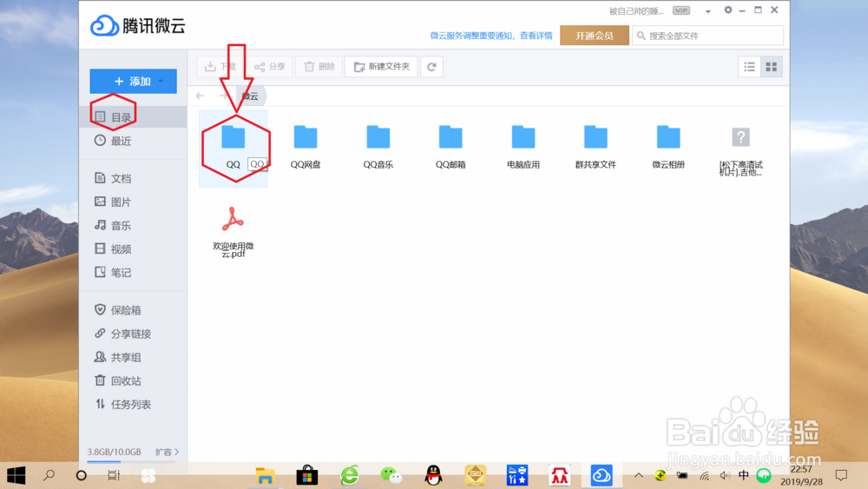Image resolution: width=868 pixels, height=489 pixels.
Task: Click the 微云 breadcrumb
Action: [x=251, y=96]
